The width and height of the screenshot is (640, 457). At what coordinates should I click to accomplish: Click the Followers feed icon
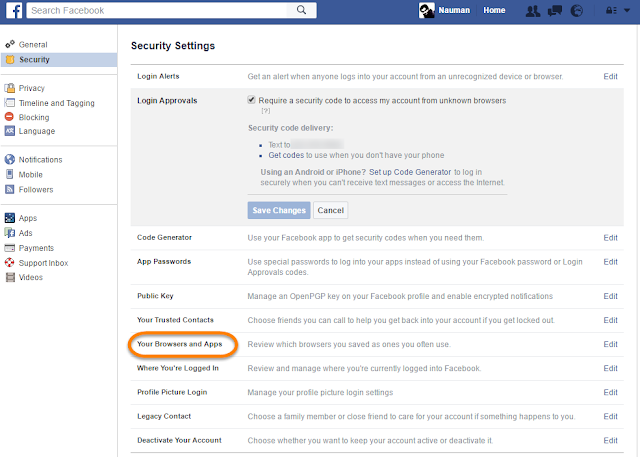coord(10,189)
